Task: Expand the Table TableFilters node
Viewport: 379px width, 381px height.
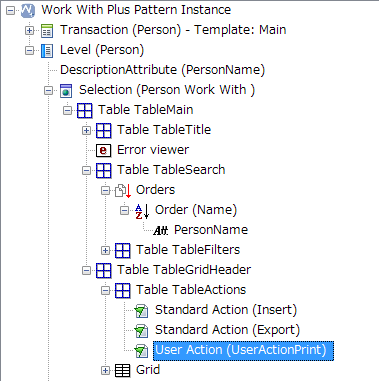Action: [x=105, y=250]
